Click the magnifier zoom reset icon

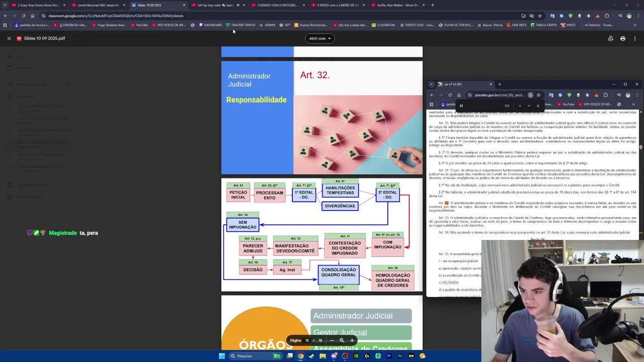[x=342, y=340]
